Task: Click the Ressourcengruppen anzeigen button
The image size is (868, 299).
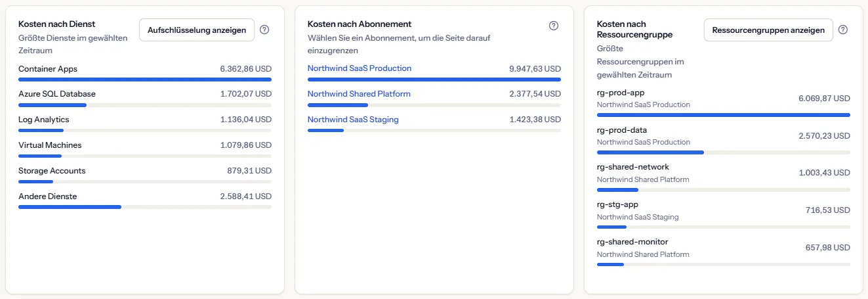Action: click(x=768, y=30)
